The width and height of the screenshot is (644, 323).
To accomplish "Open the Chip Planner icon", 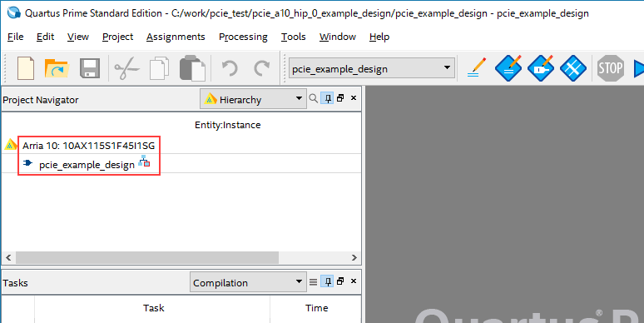I will coord(572,67).
